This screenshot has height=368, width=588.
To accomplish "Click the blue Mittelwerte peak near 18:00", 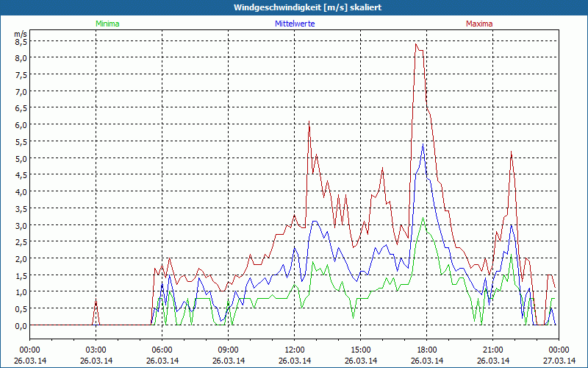I will tap(423, 144).
